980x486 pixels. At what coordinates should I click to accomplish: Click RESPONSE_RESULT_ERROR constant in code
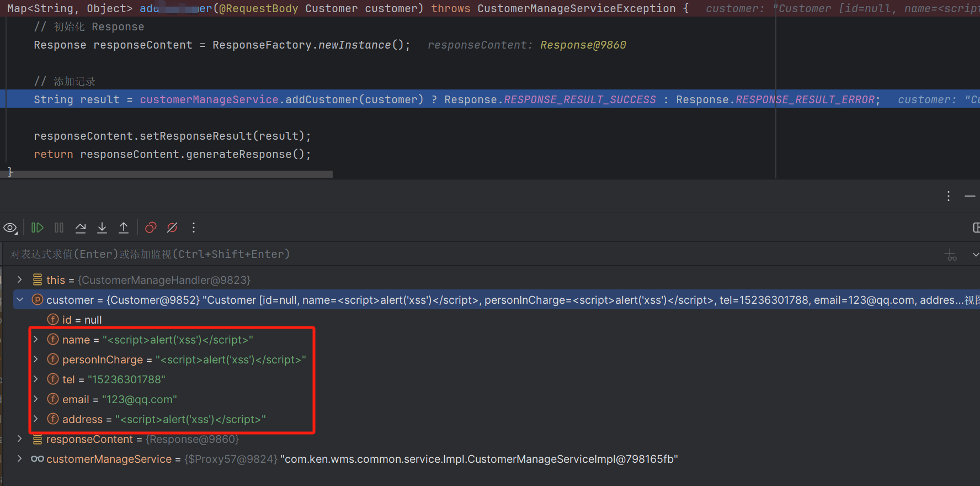tap(805, 99)
